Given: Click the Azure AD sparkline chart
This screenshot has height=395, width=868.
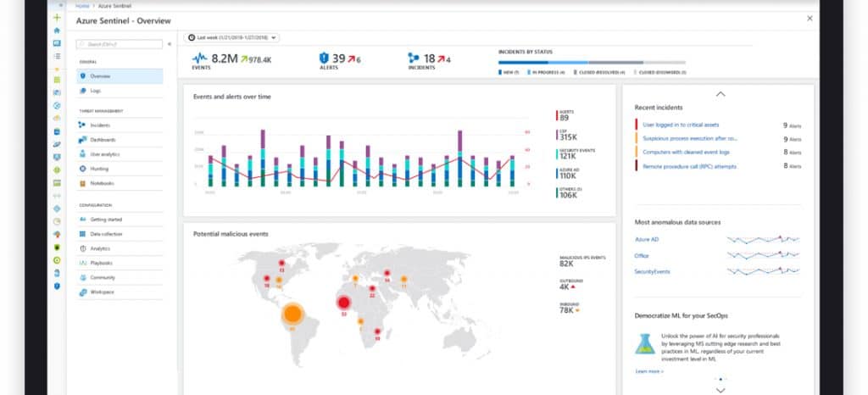Looking at the screenshot, I should [x=764, y=240].
